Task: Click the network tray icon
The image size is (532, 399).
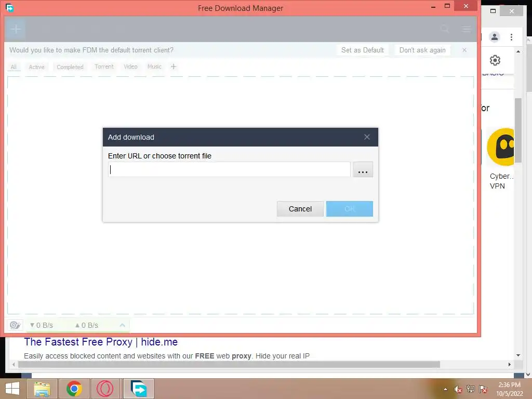Action: pos(471,389)
